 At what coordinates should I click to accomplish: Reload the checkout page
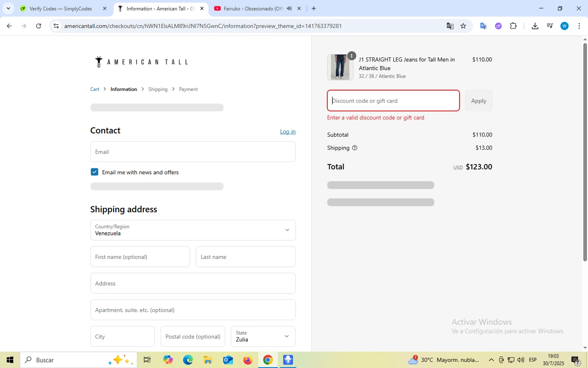coord(38,26)
